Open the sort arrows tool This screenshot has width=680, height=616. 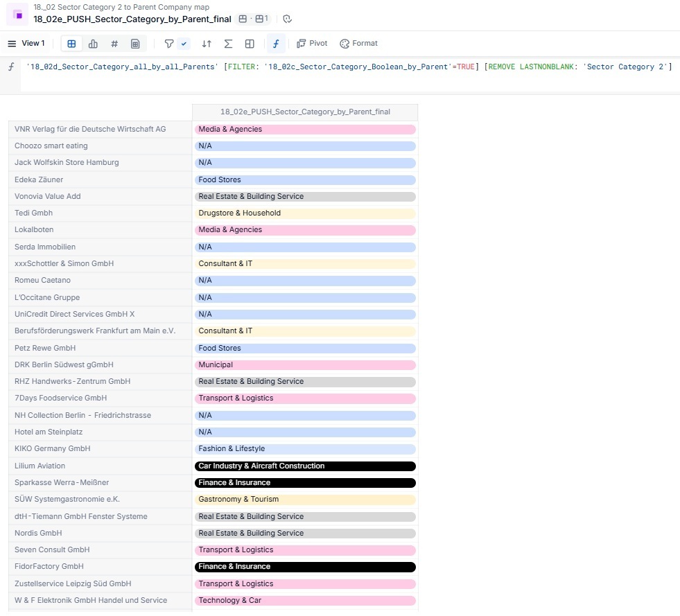coord(207,44)
